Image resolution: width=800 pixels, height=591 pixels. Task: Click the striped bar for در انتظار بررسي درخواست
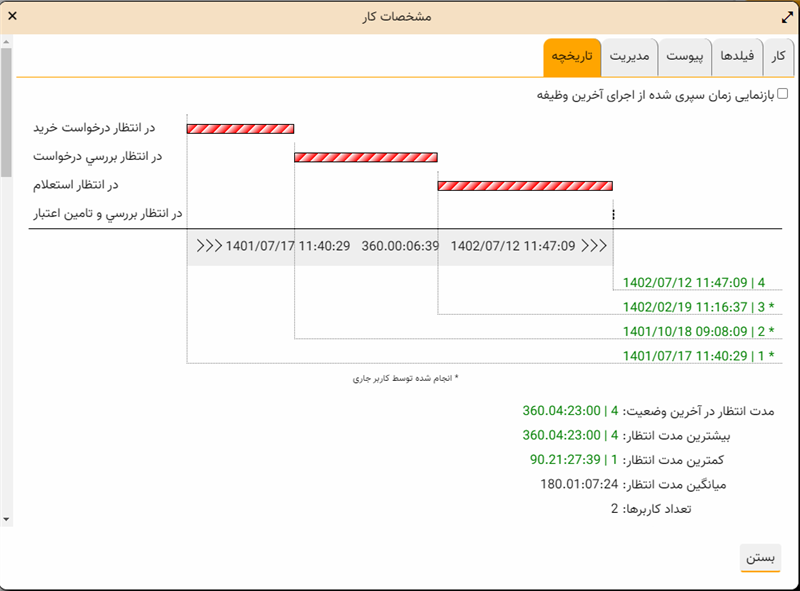[x=366, y=157]
